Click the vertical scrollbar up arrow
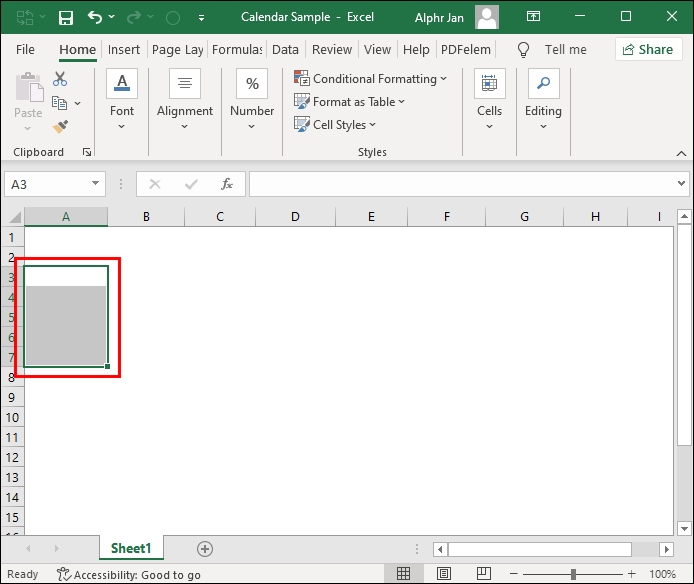Viewport: 694px width, 584px height. (684, 217)
